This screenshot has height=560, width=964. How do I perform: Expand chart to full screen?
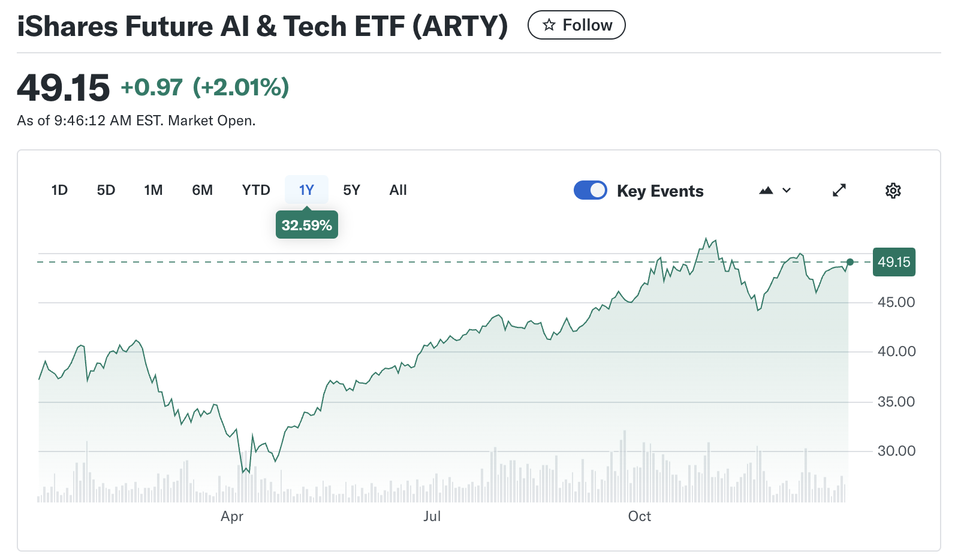(839, 190)
